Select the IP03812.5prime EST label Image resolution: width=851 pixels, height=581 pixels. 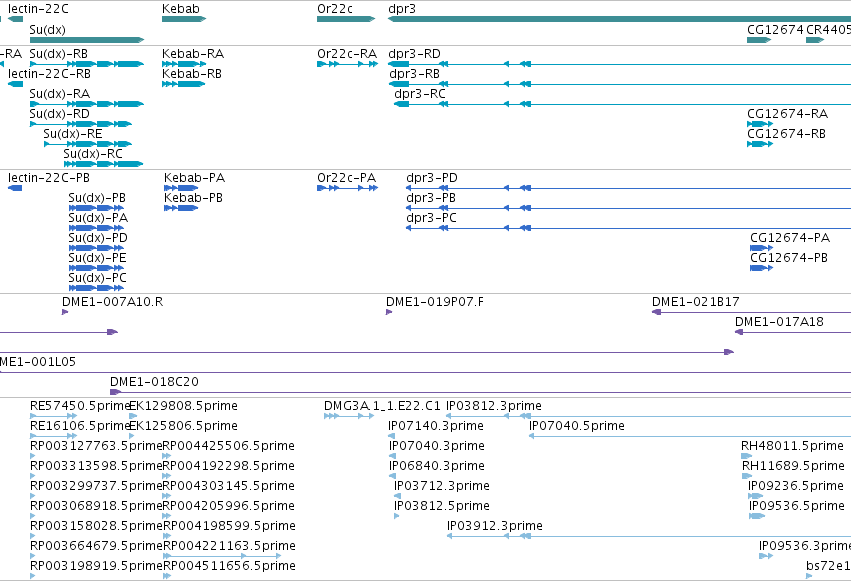[x=442, y=507]
